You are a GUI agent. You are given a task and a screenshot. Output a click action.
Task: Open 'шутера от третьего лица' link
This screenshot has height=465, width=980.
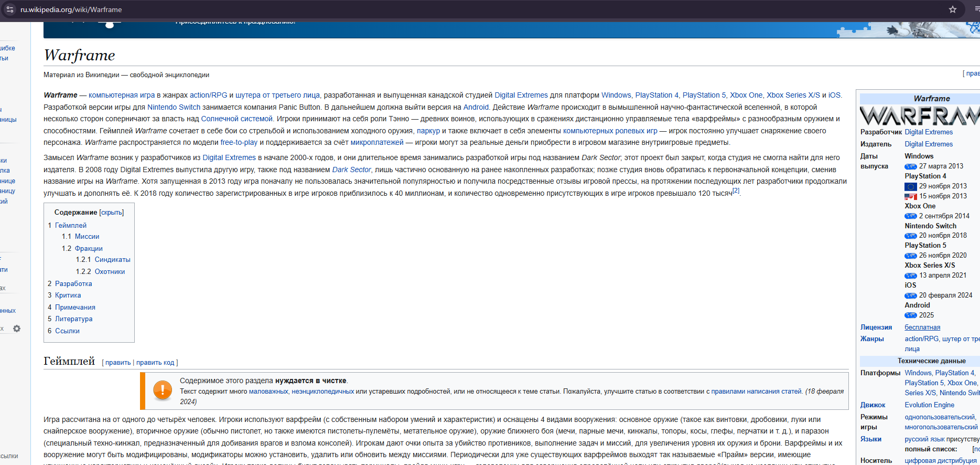(277, 96)
